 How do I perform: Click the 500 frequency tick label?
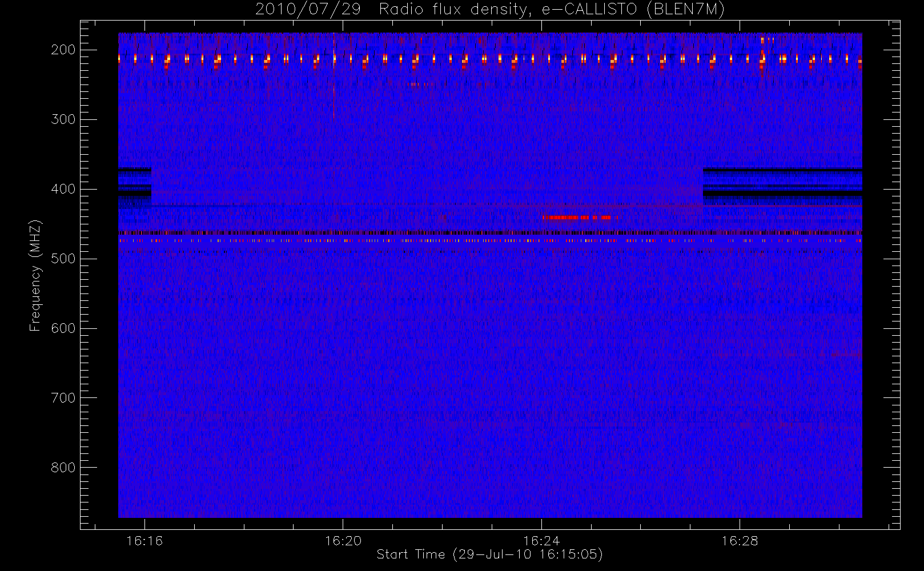pos(63,259)
